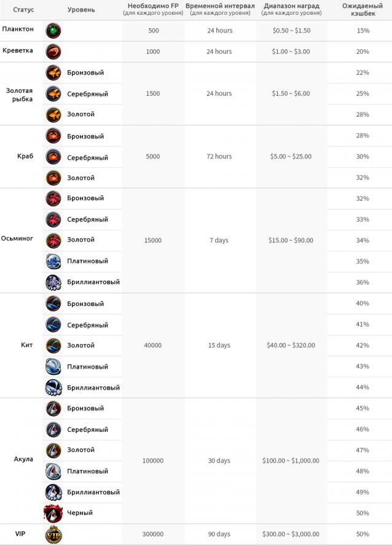The height and width of the screenshot is (545, 392).
Task: Click the Осьминог Платиновый level icon
Action: point(53,261)
